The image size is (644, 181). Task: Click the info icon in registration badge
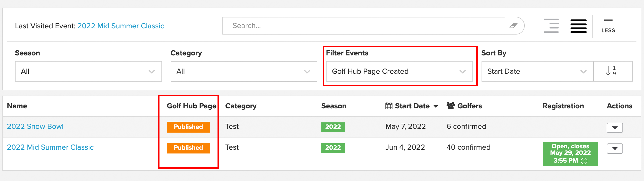coord(584,161)
